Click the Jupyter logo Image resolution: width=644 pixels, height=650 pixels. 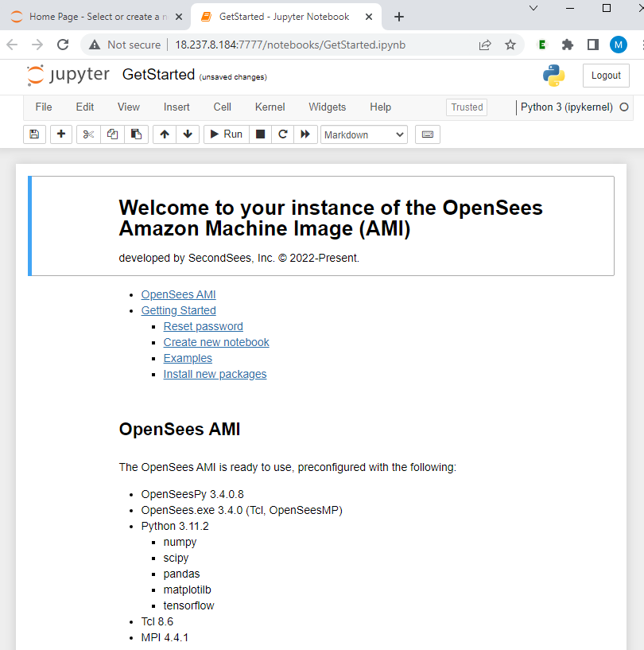click(68, 76)
